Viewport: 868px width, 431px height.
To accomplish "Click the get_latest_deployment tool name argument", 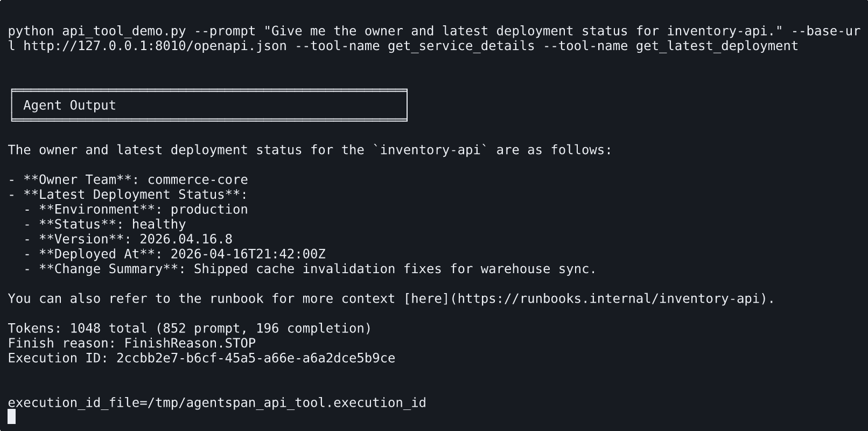I will point(717,46).
